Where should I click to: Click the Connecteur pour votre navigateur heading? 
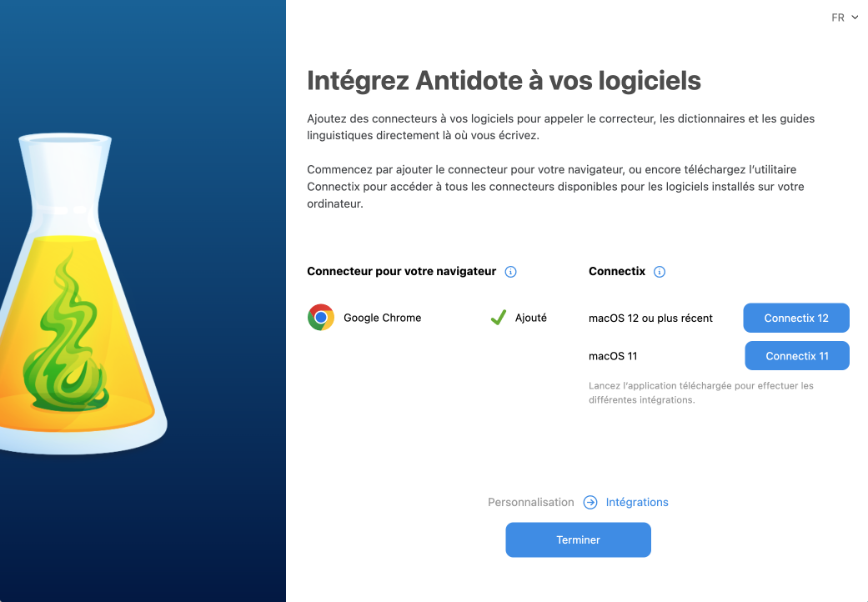[x=401, y=271]
